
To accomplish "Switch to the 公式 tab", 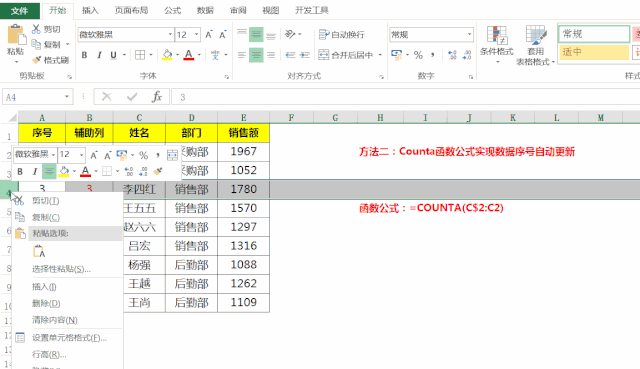I will pyautogui.click(x=173, y=11).
